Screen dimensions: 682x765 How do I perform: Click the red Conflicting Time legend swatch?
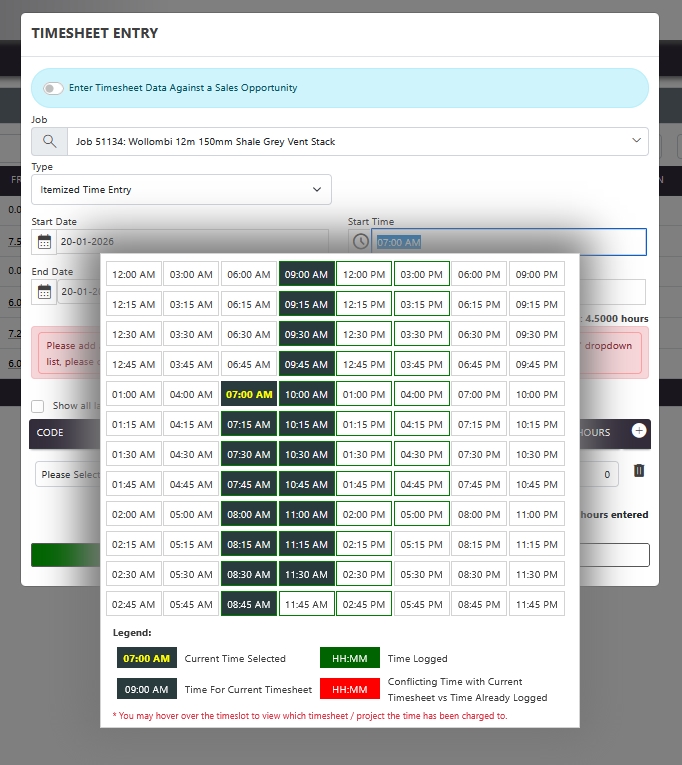pyautogui.click(x=350, y=690)
